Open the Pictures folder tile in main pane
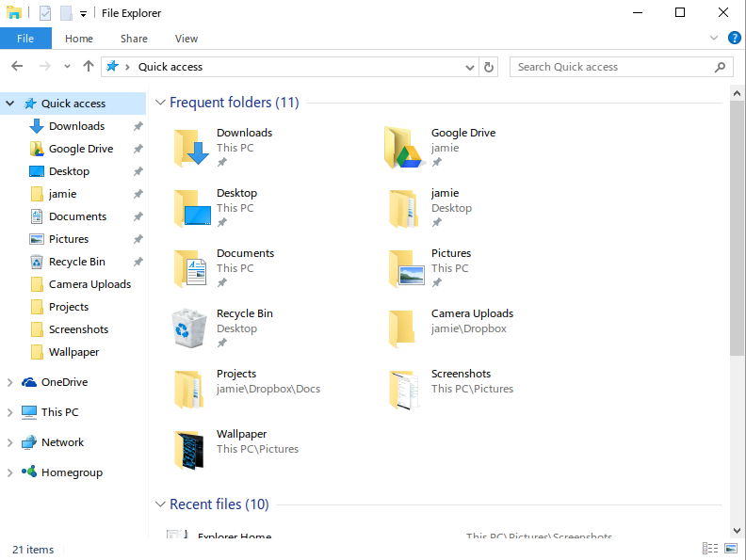The image size is (746, 560). [x=430, y=267]
